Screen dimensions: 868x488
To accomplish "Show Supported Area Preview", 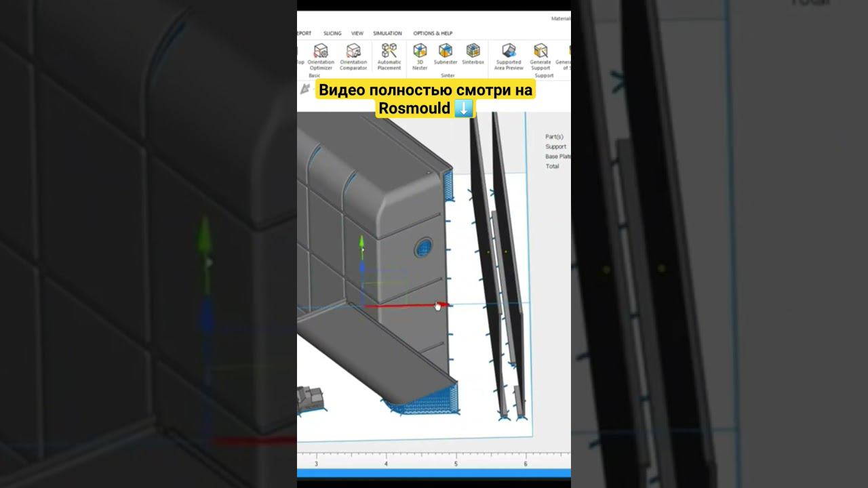I will pos(509,57).
